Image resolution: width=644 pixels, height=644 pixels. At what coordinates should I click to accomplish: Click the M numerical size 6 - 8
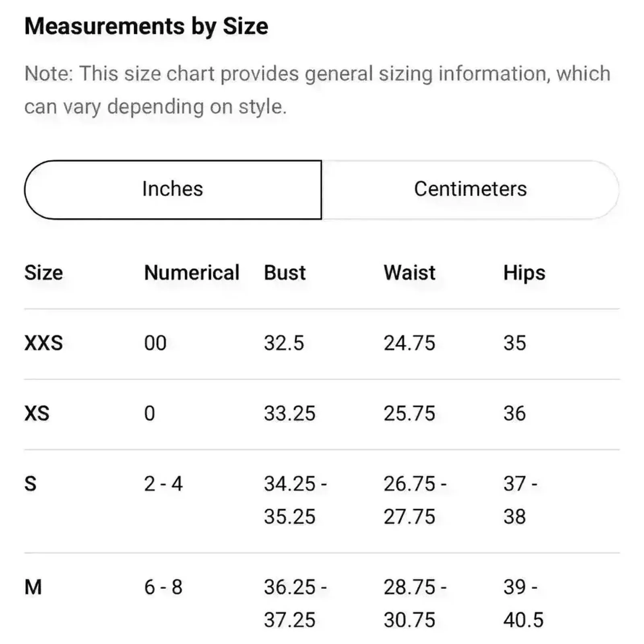coord(163,587)
